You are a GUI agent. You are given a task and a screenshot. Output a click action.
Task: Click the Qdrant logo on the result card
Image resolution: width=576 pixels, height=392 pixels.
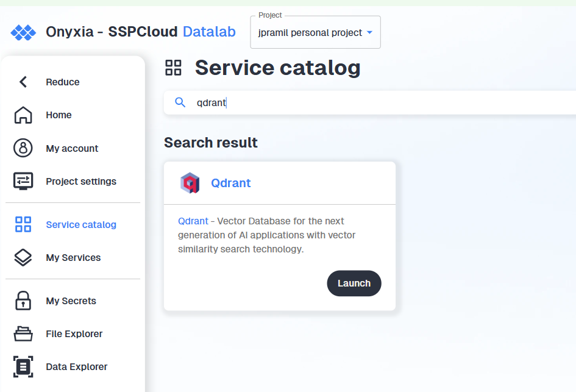point(190,183)
